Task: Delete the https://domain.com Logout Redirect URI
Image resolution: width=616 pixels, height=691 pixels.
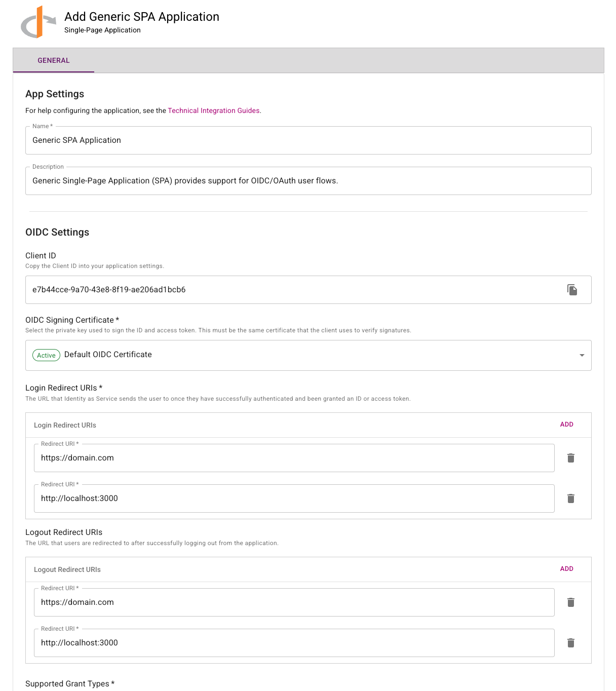Action: (570, 602)
